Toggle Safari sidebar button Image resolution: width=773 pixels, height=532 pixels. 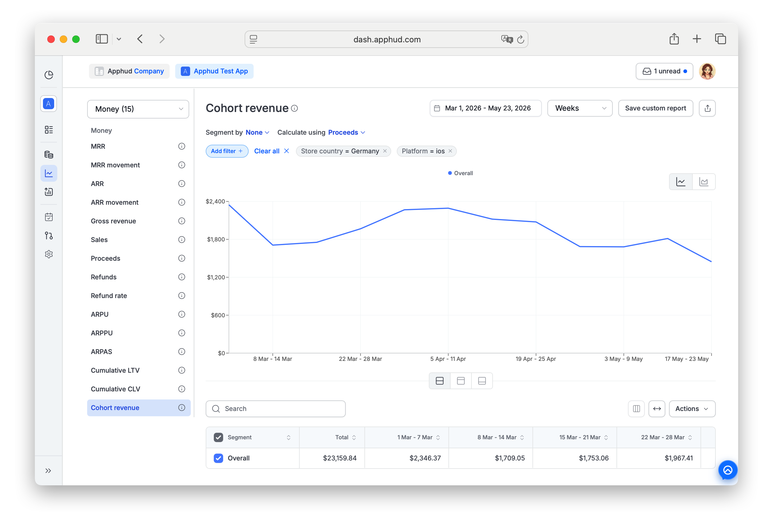[x=102, y=39]
